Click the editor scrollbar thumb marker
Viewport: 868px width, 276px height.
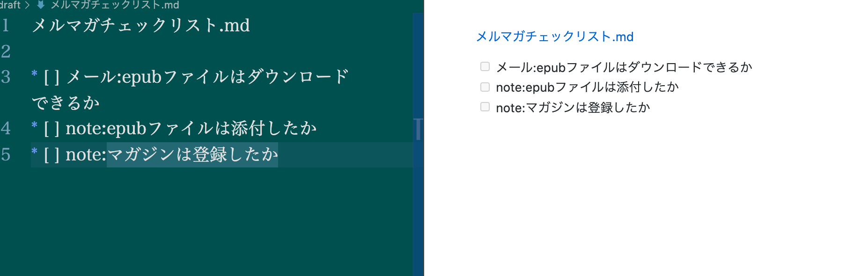(418, 129)
